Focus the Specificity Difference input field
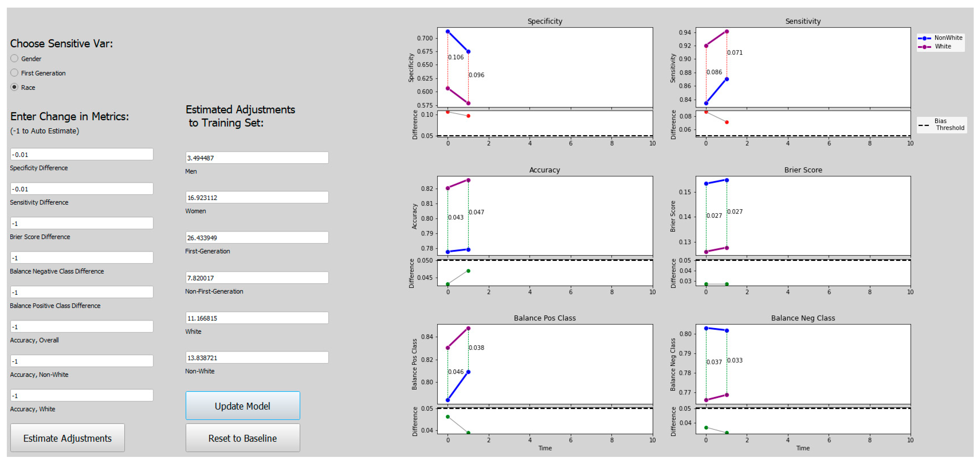Viewport: 980px width, 464px height. tap(81, 154)
